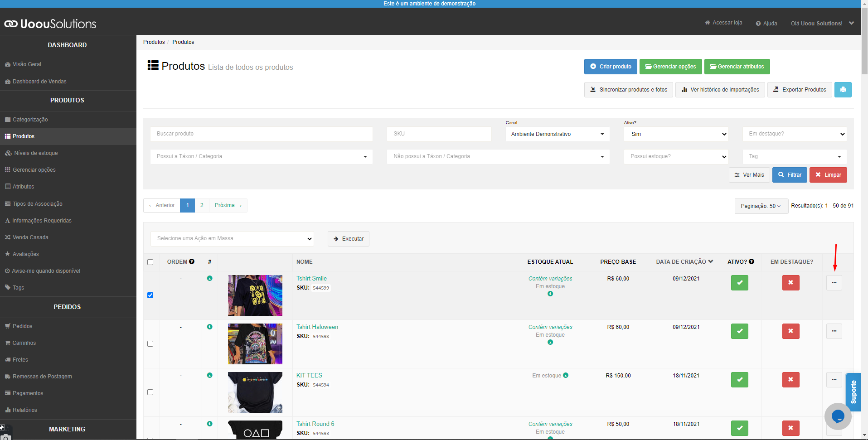Click the Filtrar button
868x440 pixels.
coord(790,175)
